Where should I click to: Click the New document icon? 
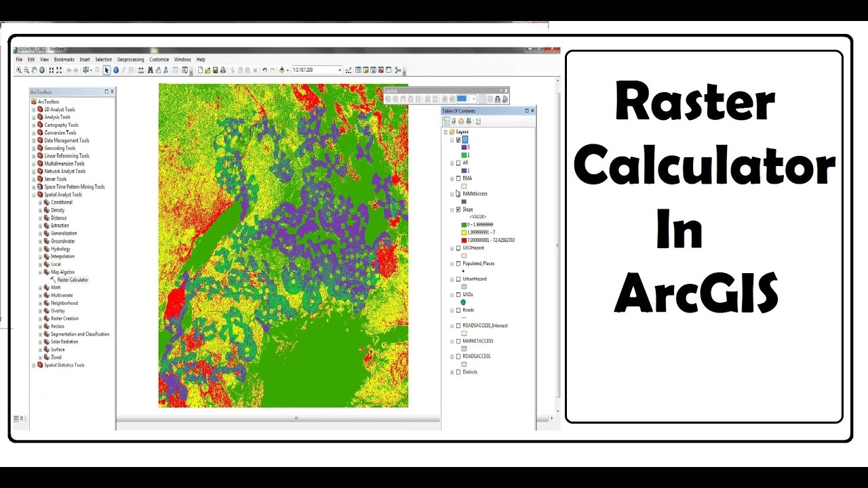coord(200,70)
